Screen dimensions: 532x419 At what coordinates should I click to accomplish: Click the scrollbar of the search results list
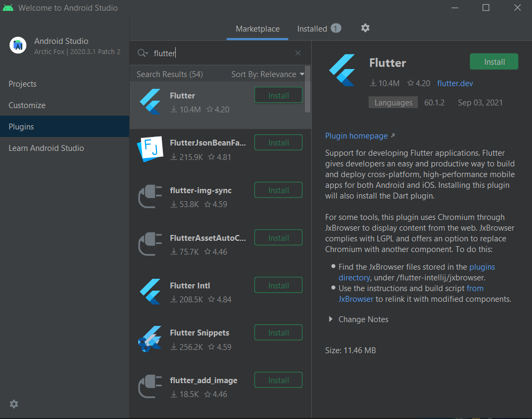point(308,89)
